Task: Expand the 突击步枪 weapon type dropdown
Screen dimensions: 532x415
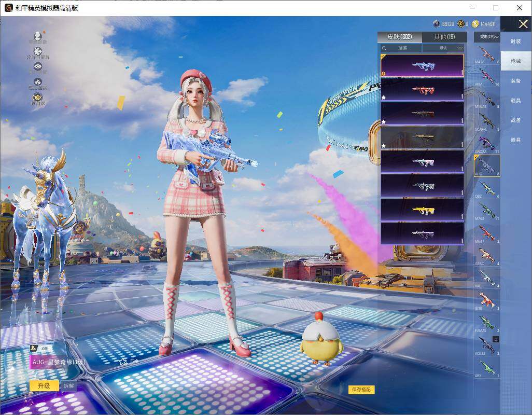Action: 487,37
